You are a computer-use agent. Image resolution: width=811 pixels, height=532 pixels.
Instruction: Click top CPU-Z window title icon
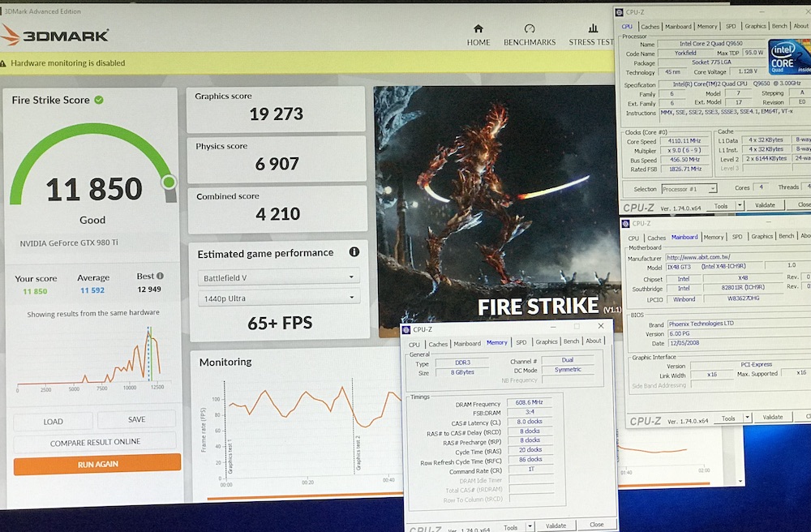[x=619, y=12]
